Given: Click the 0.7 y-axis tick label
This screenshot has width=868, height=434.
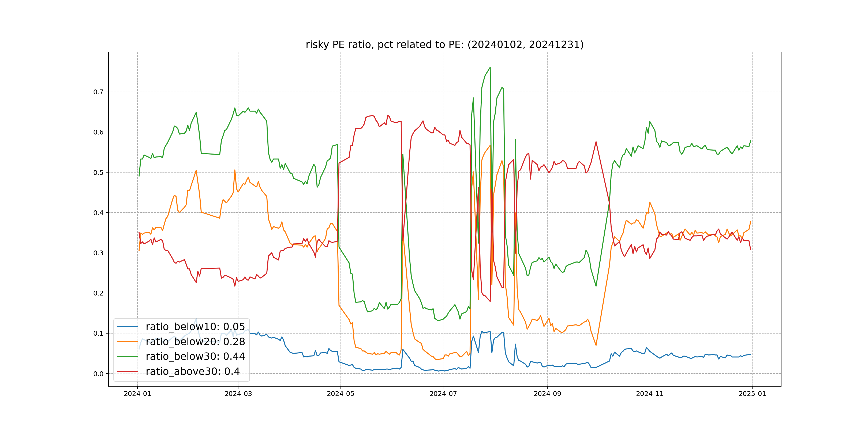Looking at the screenshot, I should [98, 92].
